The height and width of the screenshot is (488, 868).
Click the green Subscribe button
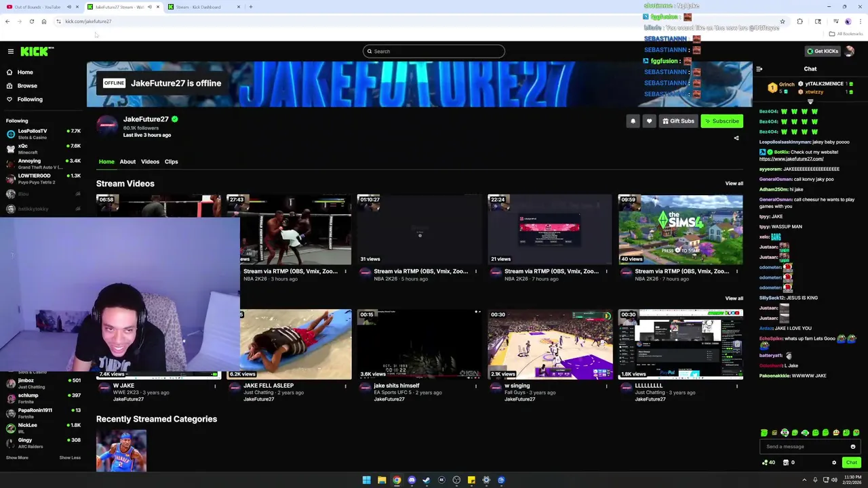722,121
